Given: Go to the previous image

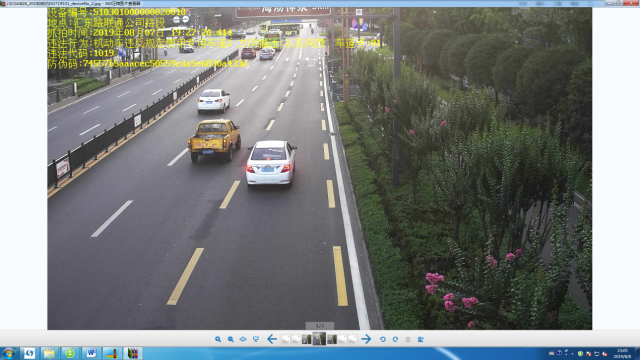Looking at the screenshot, I should tap(272, 339).
